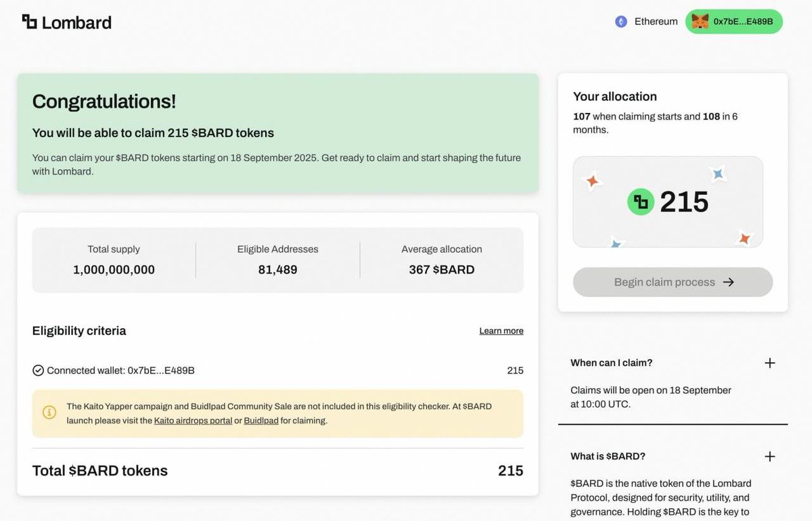This screenshot has width=812, height=521.
Task: Click the info icon in the yellow notice
Action: tap(49, 411)
